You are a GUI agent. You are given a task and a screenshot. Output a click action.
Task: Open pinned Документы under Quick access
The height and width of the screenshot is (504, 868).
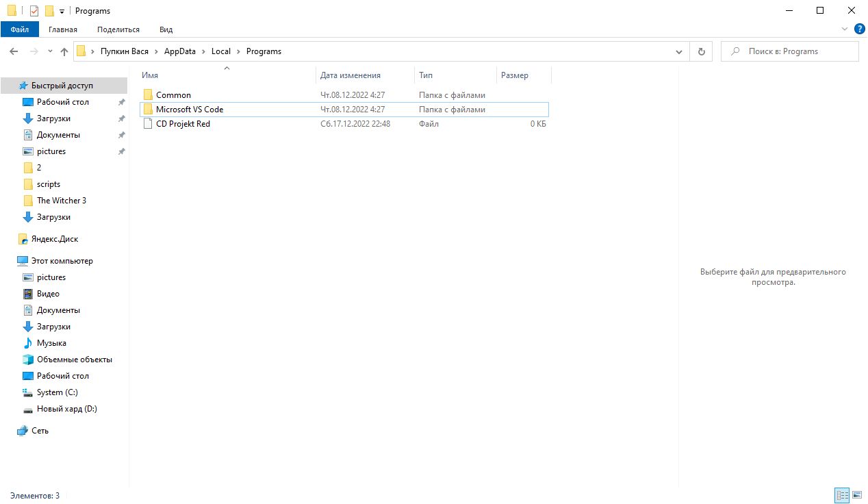coord(58,135)
